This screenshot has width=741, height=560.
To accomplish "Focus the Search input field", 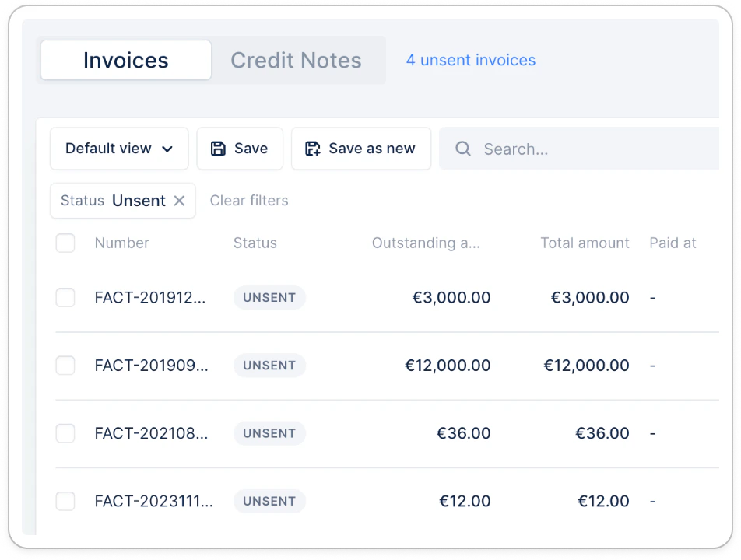I will click(x=579, y=149).
